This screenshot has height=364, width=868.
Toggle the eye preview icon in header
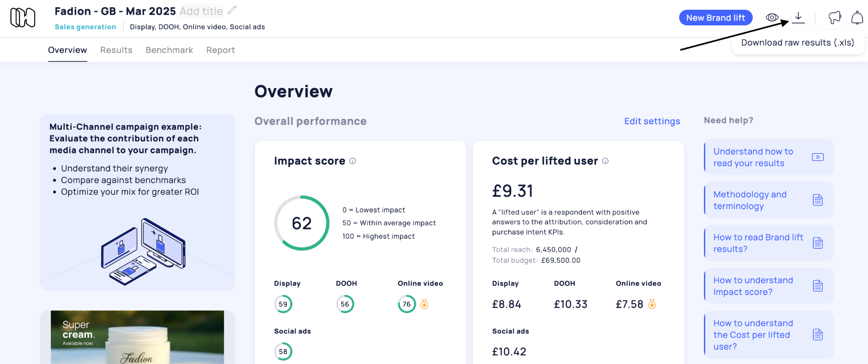[x=772, y=17]
